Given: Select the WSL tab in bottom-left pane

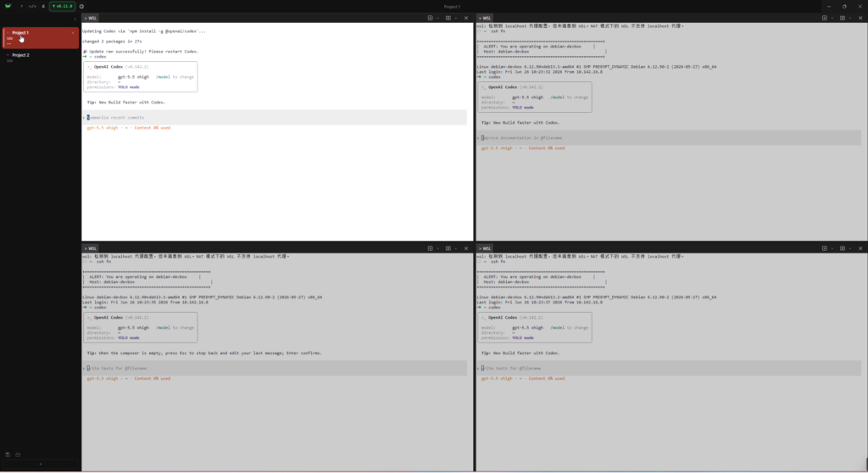Looking at the screenshot, I should point(91,248).
